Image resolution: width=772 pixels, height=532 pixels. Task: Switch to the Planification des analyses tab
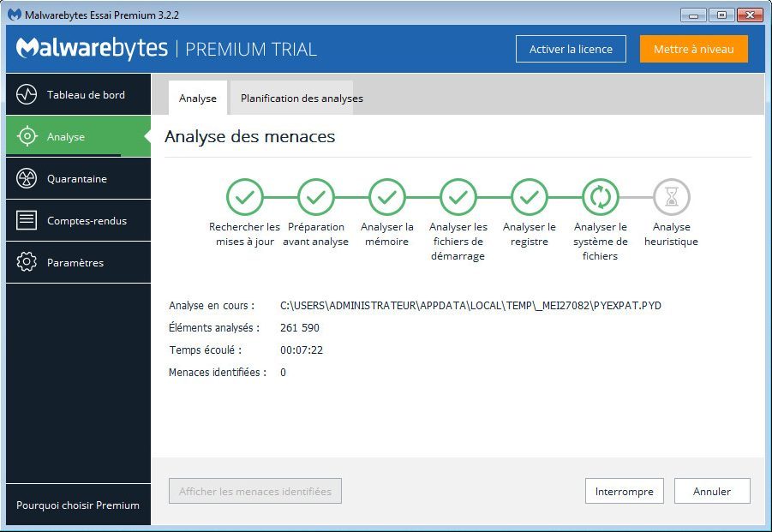point(302,99)
